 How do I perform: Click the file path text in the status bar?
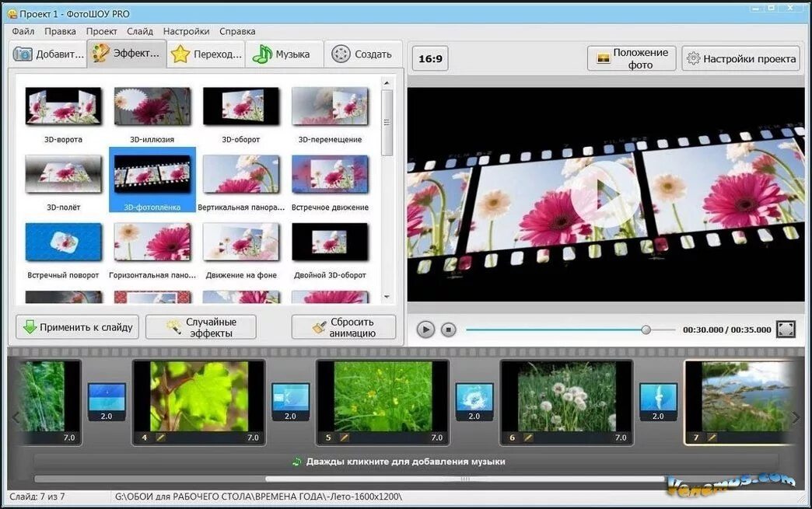click(x=258, y=497)
